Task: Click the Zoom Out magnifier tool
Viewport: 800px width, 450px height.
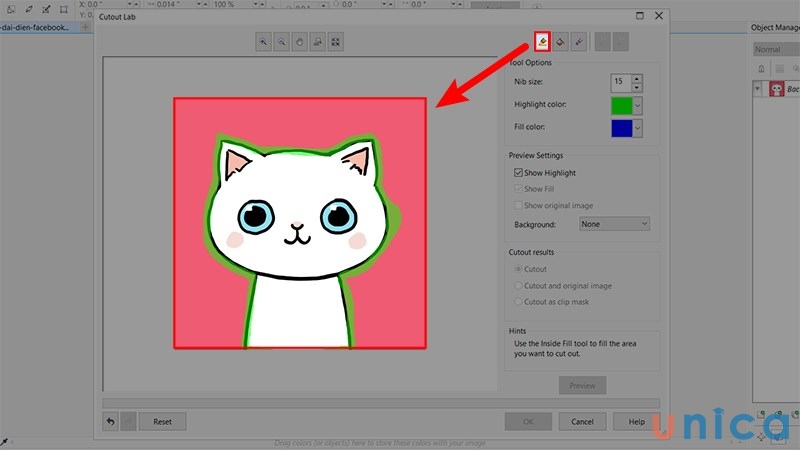Action: 282,41
